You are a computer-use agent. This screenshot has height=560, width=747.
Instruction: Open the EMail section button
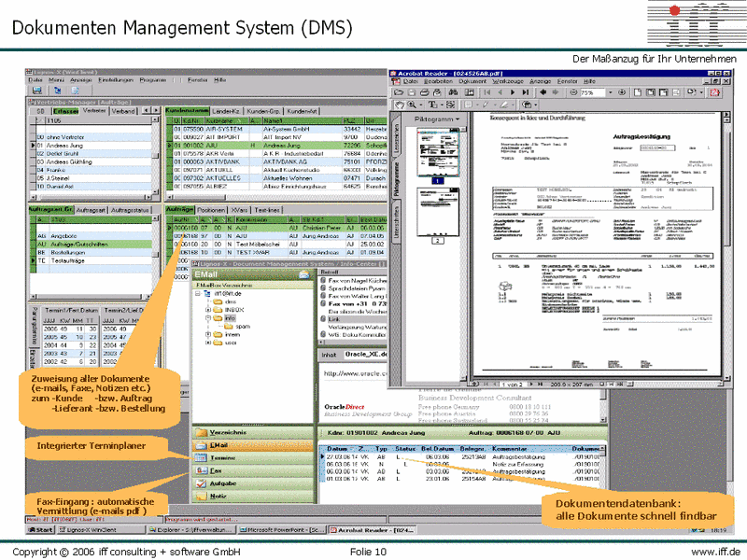pos(253,445)
